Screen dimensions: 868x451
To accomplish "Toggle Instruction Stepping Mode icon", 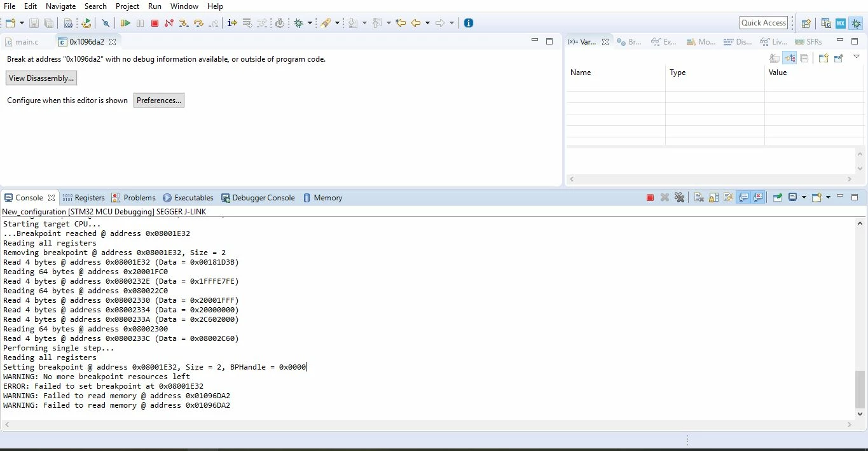I will coord(232,23).
